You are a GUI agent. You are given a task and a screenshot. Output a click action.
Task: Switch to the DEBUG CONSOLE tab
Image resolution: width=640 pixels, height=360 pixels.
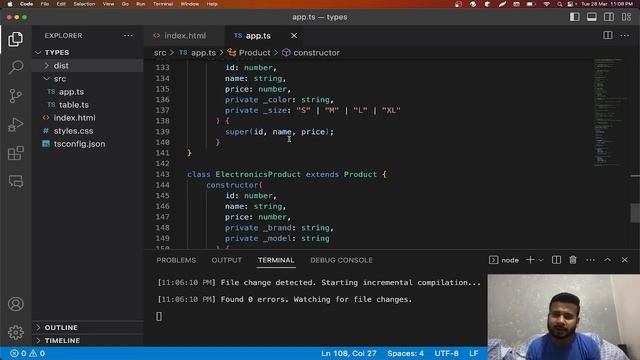click(341, 260)
